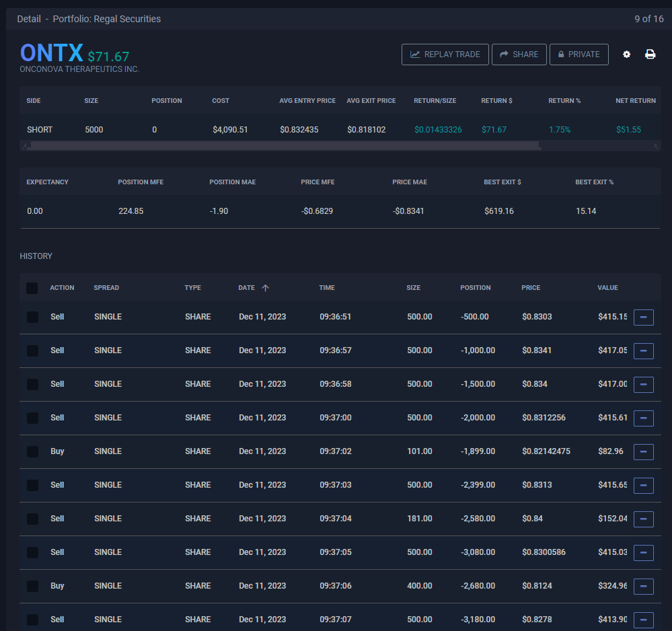Click minus icon on 09:37:06 Buy row
The width and height of the screenshot is (672, 631).
(x=644, y=586)
